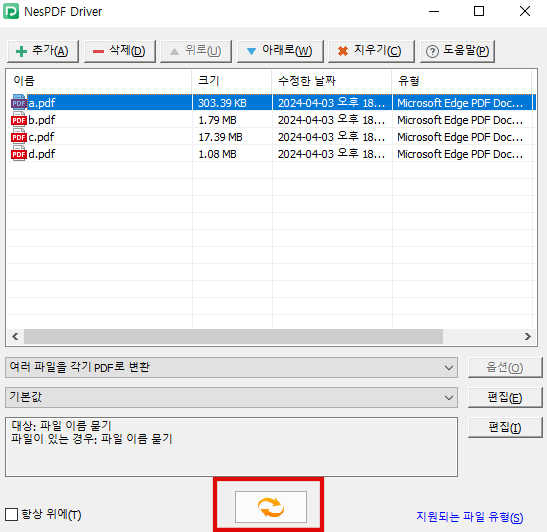
Task: Click the 대상: 파일 이름 묻기 info text
Action: coord(61,426)
